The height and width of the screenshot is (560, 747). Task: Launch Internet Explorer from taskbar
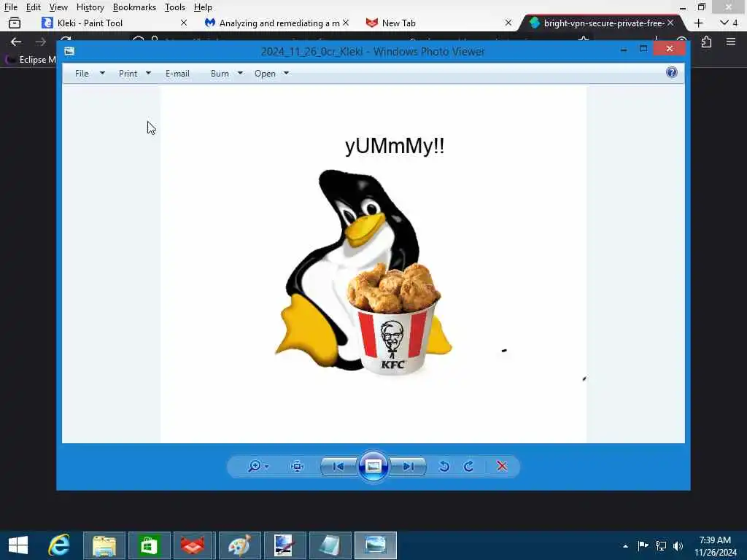tap(59, 545)
